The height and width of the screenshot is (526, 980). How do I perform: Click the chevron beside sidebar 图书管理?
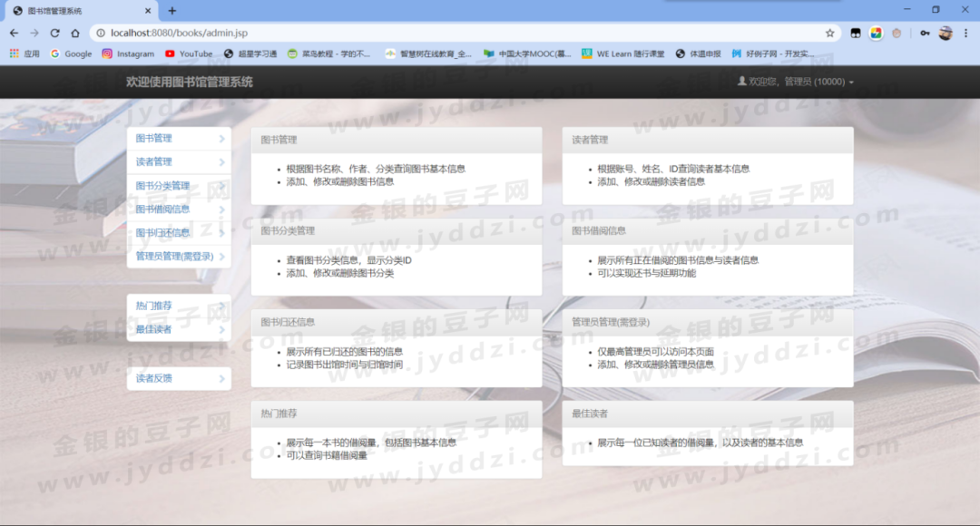click(x=222, y=139)
